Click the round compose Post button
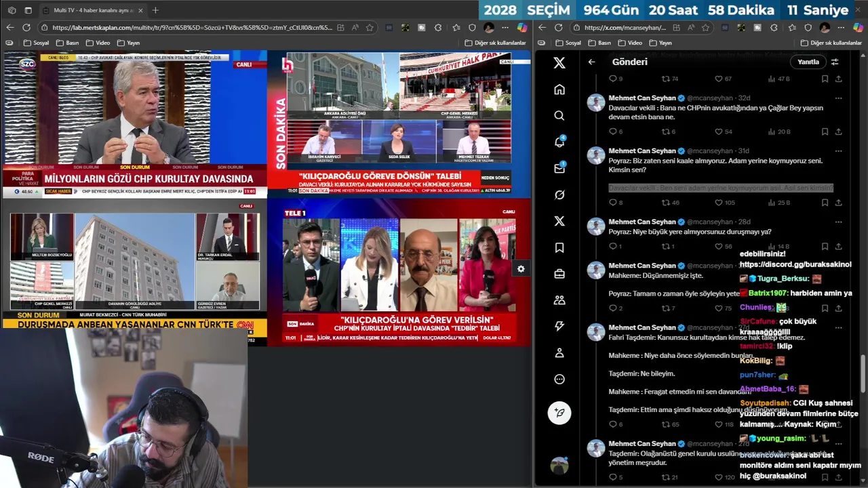Image resolution: width=868 pixels, height=488 pixels. click(559, 412)
